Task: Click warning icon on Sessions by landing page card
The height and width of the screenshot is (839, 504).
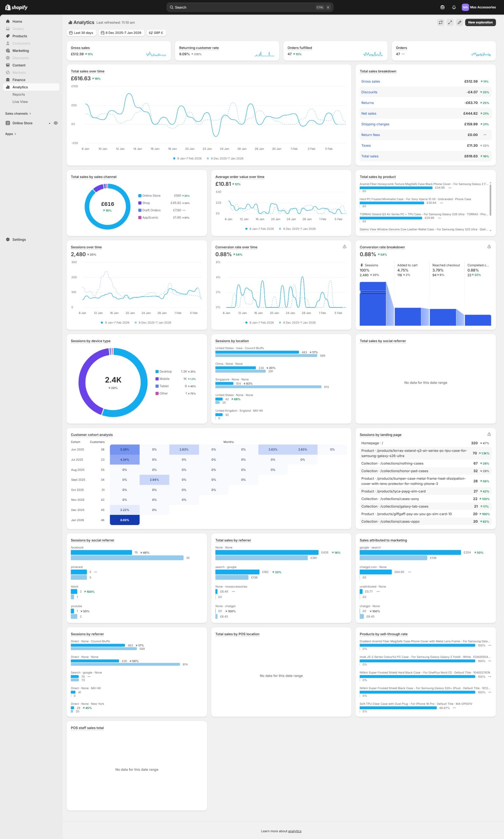Action: (489, 434)
